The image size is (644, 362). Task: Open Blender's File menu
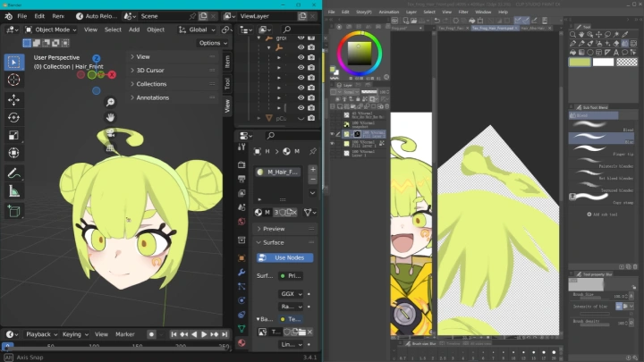point(21,16)
